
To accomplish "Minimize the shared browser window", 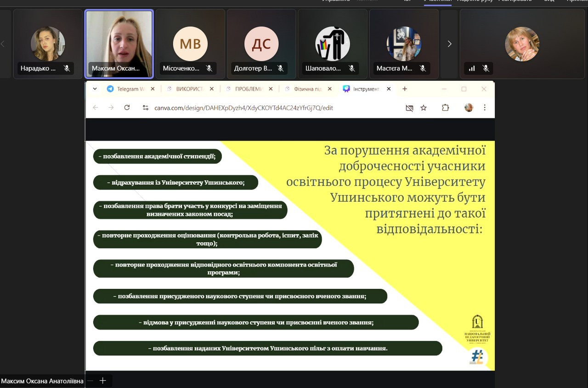I will click(x=444, y=89).
